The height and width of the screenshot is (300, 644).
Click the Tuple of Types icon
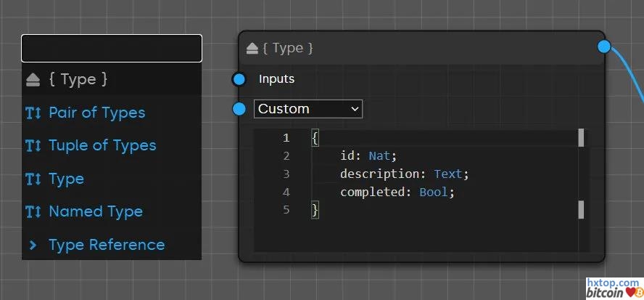33,145
